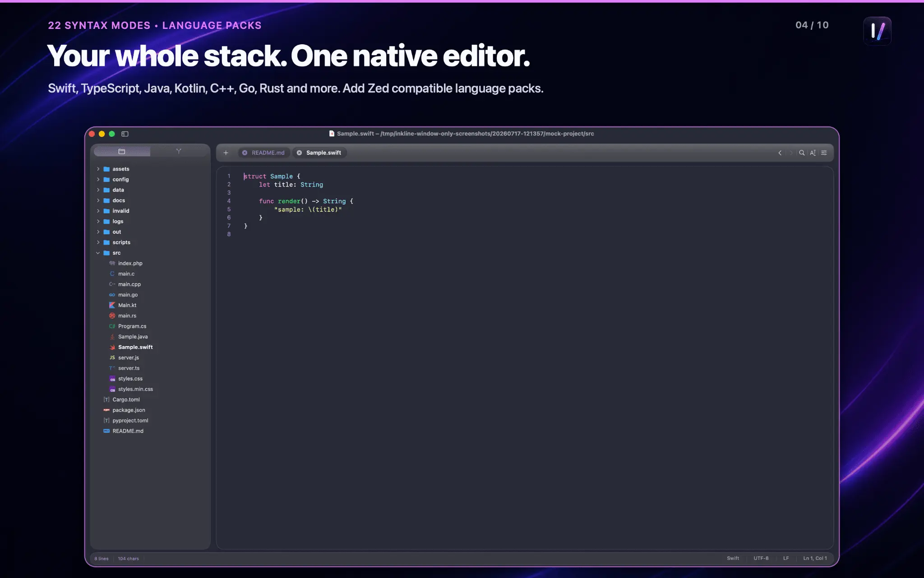Expand the logs folder

(98, 221)
